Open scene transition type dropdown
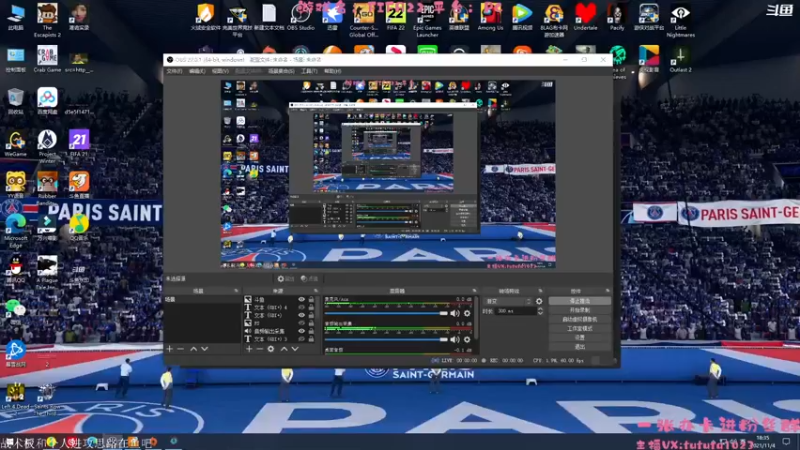The image size is (800, 450). (508, 302)
